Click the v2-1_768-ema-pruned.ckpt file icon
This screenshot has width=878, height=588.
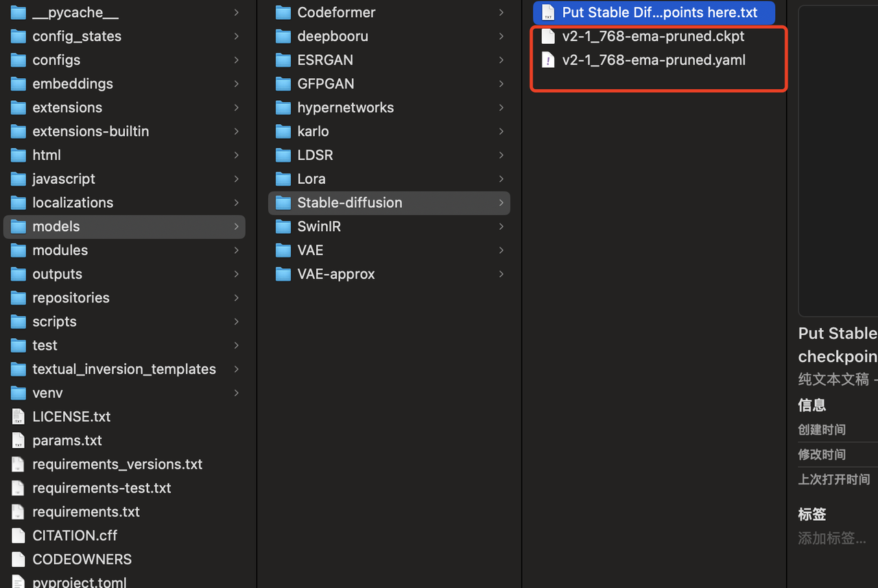click(548, 36)
